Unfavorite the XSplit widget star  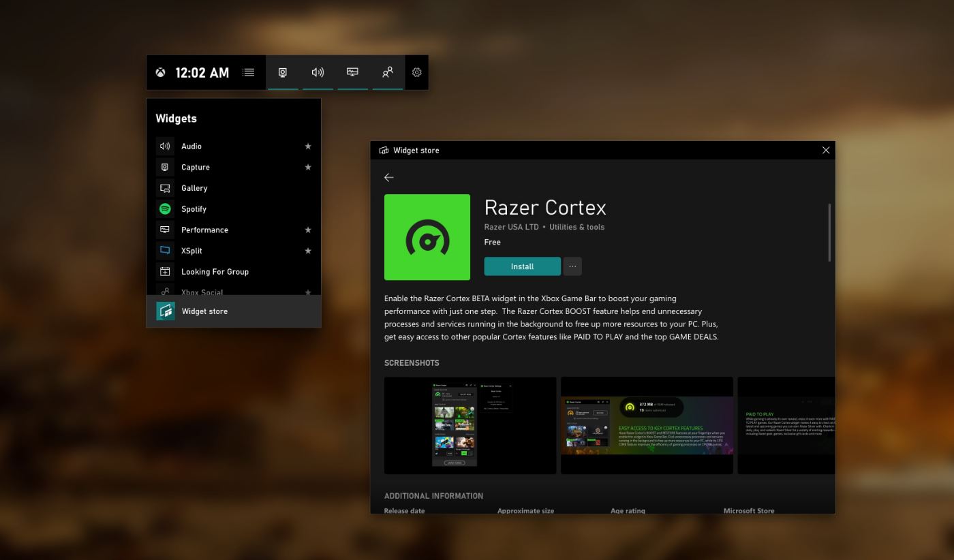pyautogui.click(x=308, y=251)
